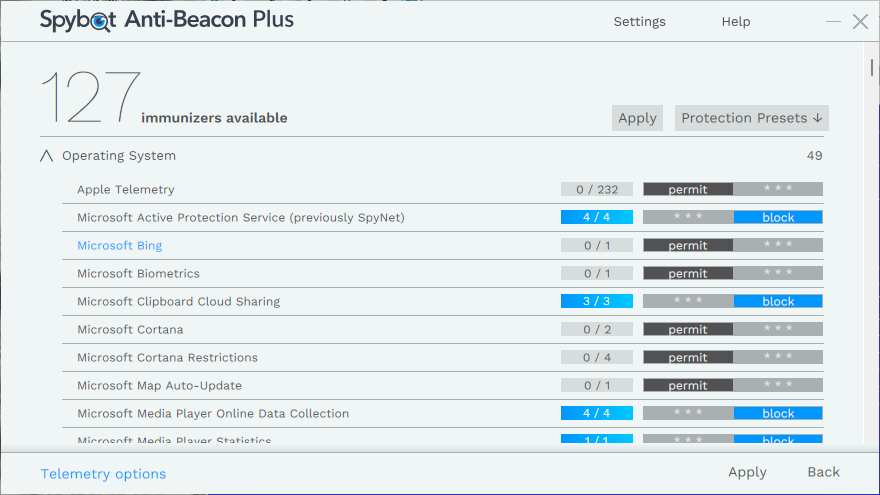Screen dimensions: 880x495
Task: Click the 3 / 3 Clipboard Cloud Sharing counter
Action: (x=597, y=301)
